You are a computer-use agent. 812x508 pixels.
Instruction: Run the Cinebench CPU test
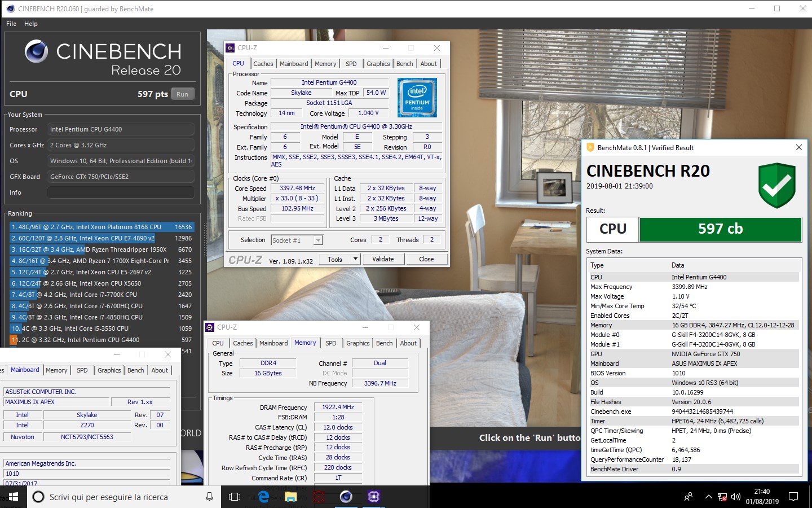tap(182, 94)
